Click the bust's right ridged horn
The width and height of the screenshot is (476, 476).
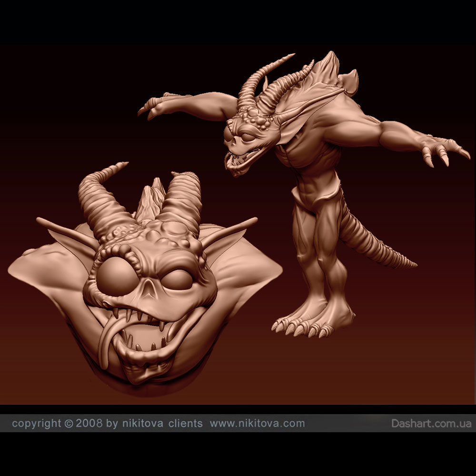[x=183, y=200]
